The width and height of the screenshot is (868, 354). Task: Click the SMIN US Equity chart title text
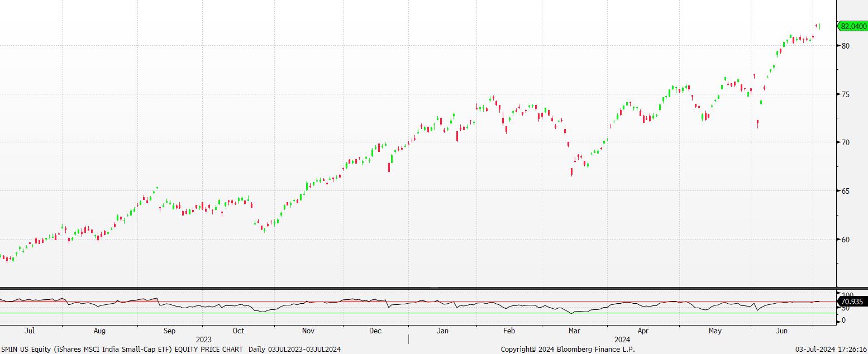(170, 349)
